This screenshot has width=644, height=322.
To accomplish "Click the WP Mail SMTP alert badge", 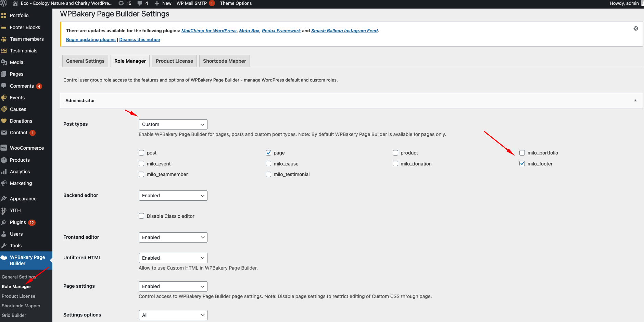I will (x=212, y=3).
